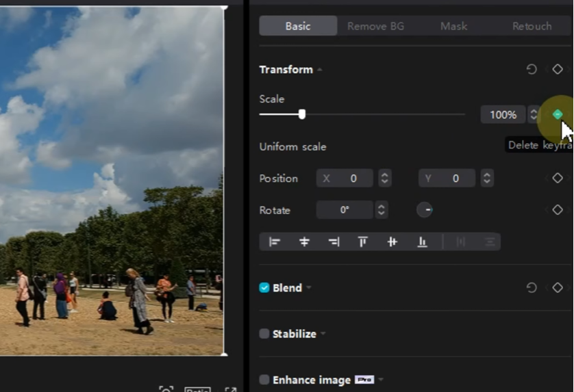The width and height of the screenshot is (574, 392).
Task: Reset the Transform settings
Action: click(532, 70)
